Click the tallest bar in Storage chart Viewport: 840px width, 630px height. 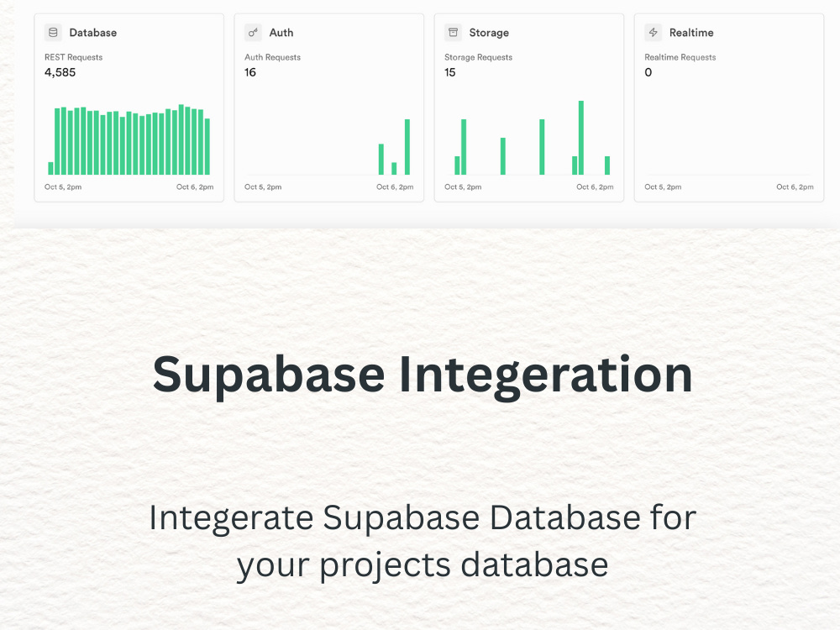coord(580,138)
